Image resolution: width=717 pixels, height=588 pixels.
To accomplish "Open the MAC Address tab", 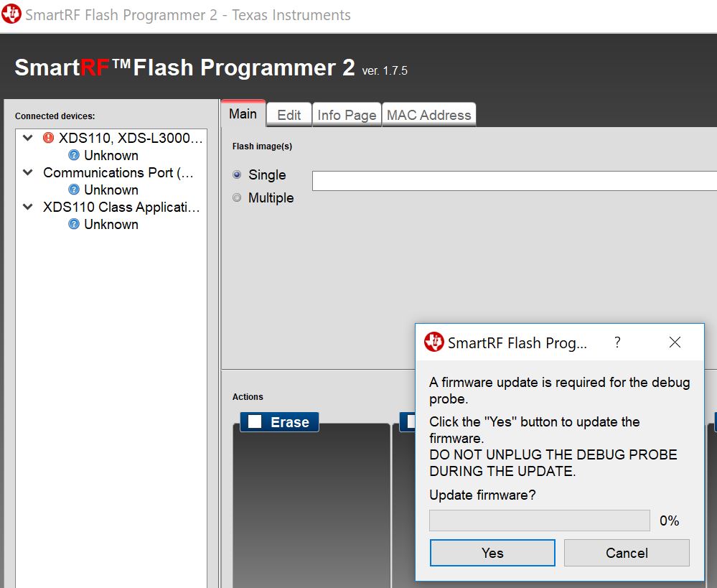I will (428, 115).
